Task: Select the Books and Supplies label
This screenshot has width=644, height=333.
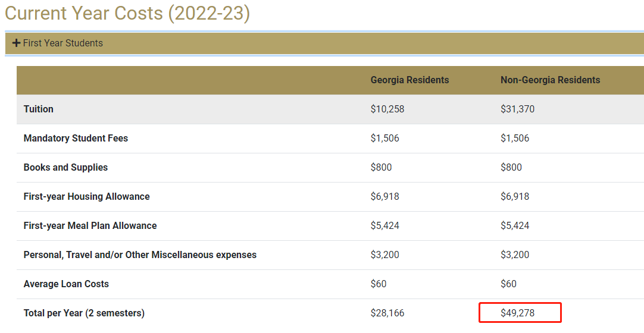Action: coord(65,167)
